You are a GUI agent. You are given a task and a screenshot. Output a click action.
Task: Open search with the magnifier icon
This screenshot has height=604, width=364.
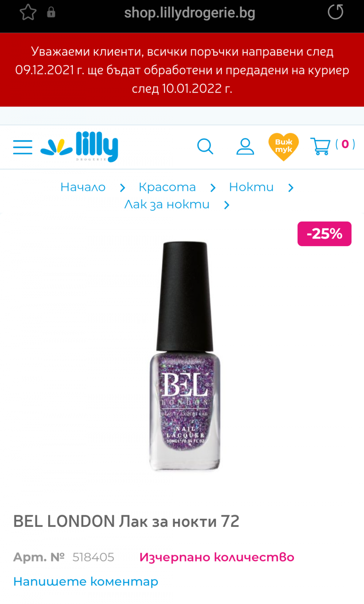point(205,147)
